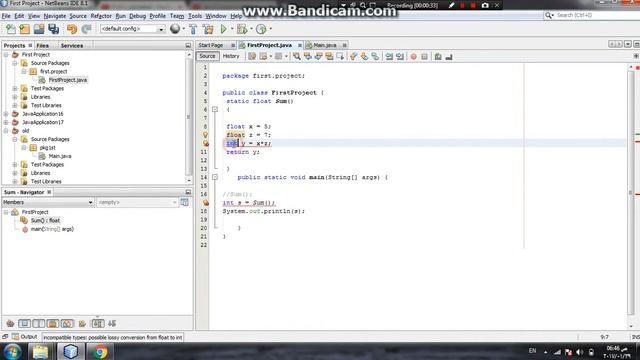Click the Stop Macro Recording icon
640x360 pixels.
[x=424, y=57]
